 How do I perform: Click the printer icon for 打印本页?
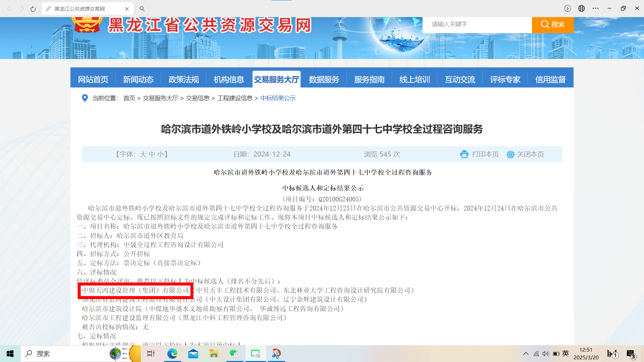(464, 154)
